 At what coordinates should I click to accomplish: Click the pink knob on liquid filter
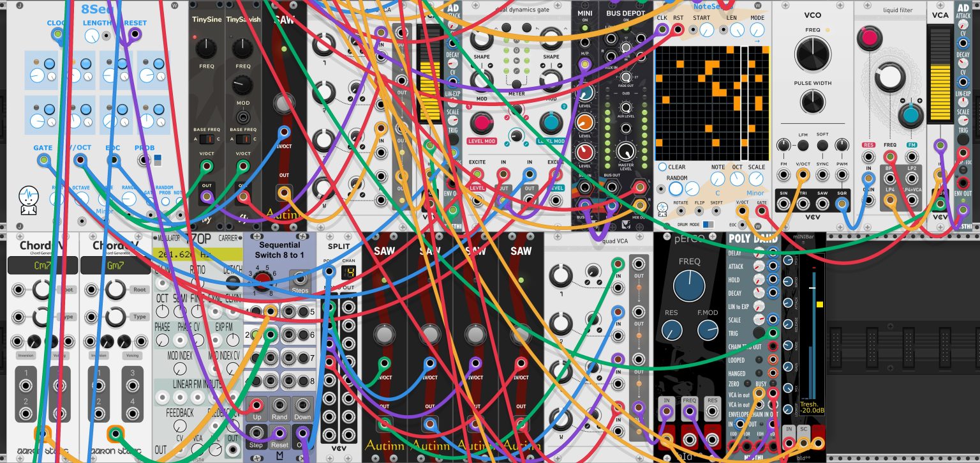(868, 40)
